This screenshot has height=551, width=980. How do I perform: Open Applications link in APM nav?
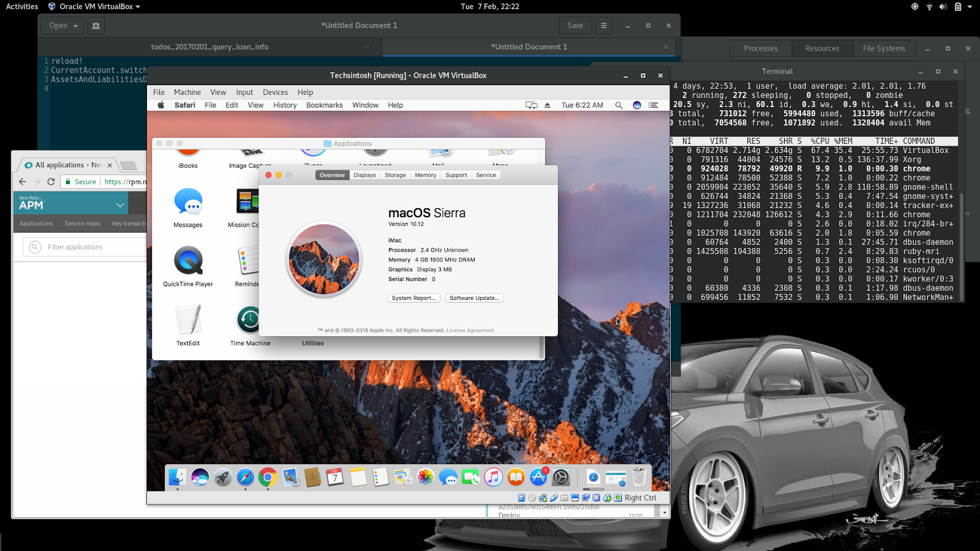click(x=36, y=223)
